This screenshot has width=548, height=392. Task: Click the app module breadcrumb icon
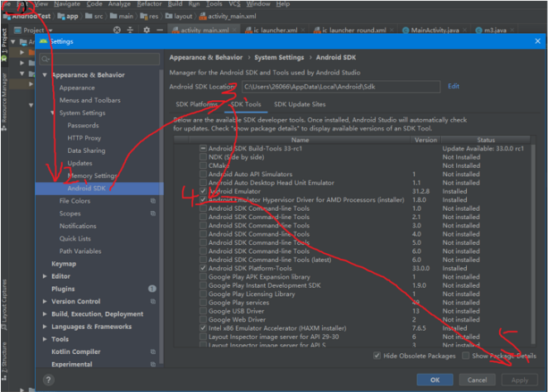tap(61, 16)
